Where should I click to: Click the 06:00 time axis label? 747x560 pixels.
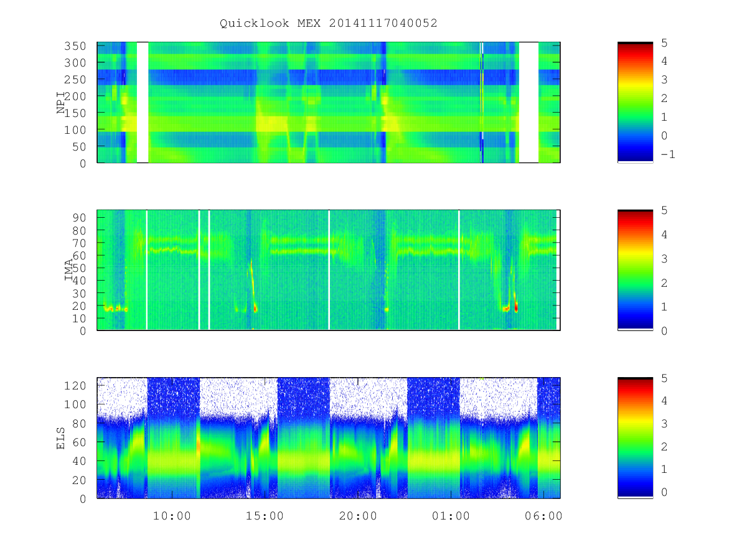(x=543, y=516)
